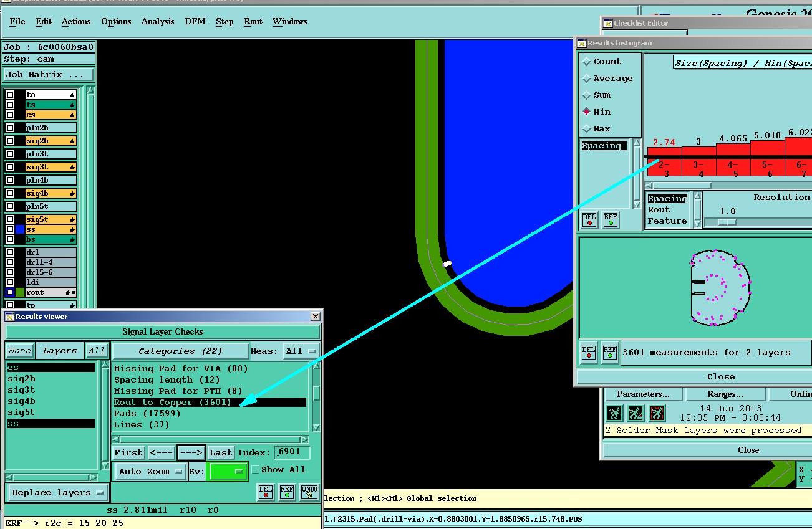Click the pencil icon on the sig2b layer

[x=72, y=141]
